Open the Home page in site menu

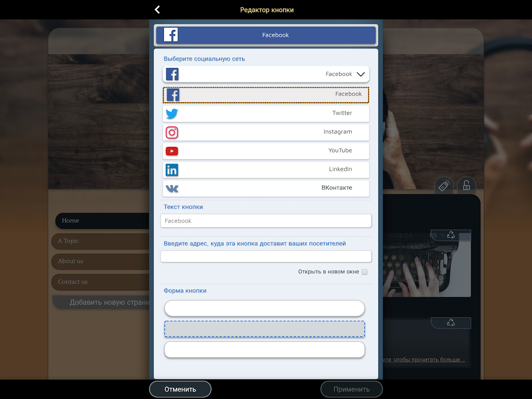[x=102, y=221]
